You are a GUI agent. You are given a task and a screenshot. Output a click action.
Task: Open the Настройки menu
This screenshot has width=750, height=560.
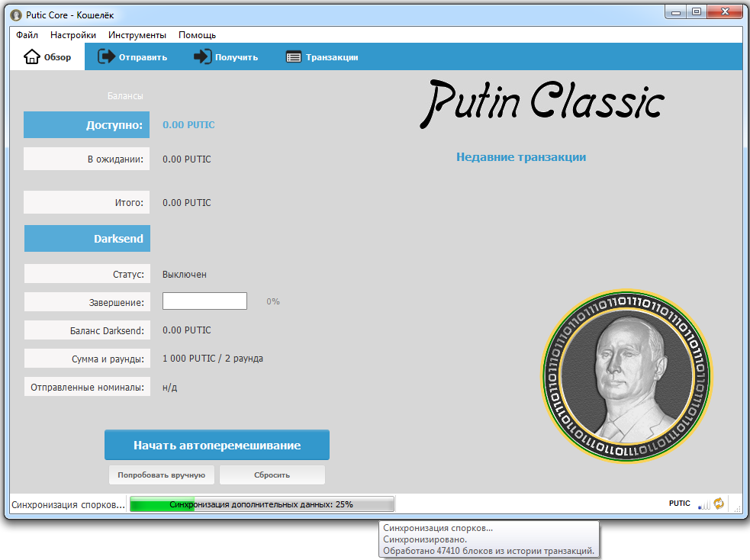pos(73,35)
